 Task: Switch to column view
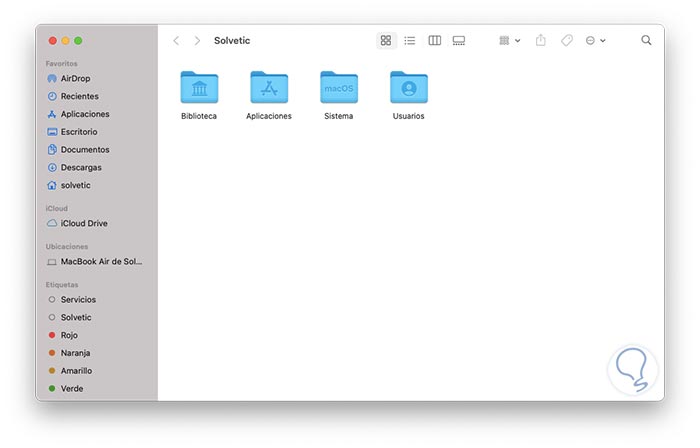(x=434, y=41)
